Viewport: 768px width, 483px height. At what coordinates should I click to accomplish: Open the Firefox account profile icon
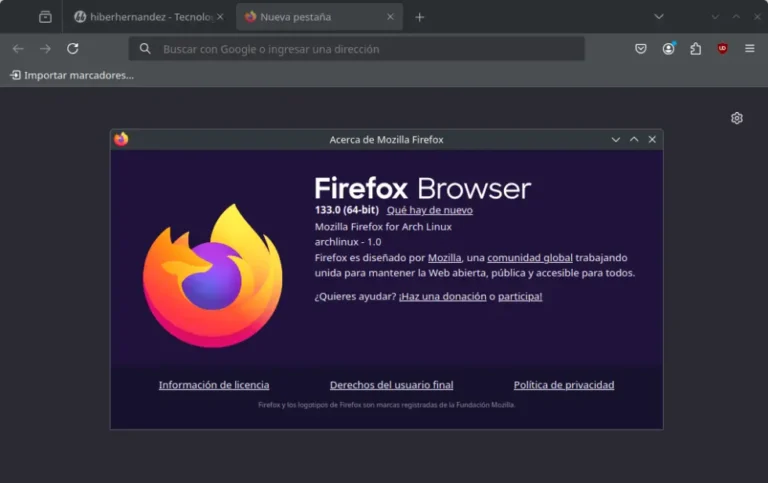tap(668, 48)
